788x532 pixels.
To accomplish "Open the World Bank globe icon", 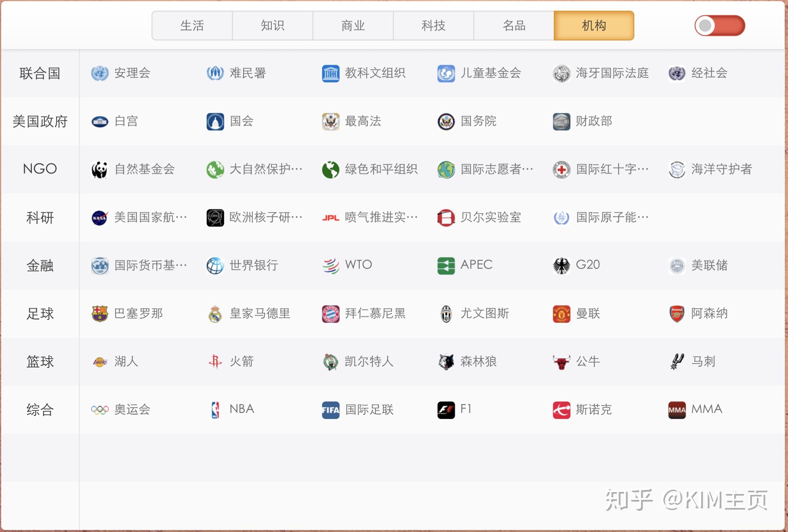I will pyautogui.click(x=215, y=266).
